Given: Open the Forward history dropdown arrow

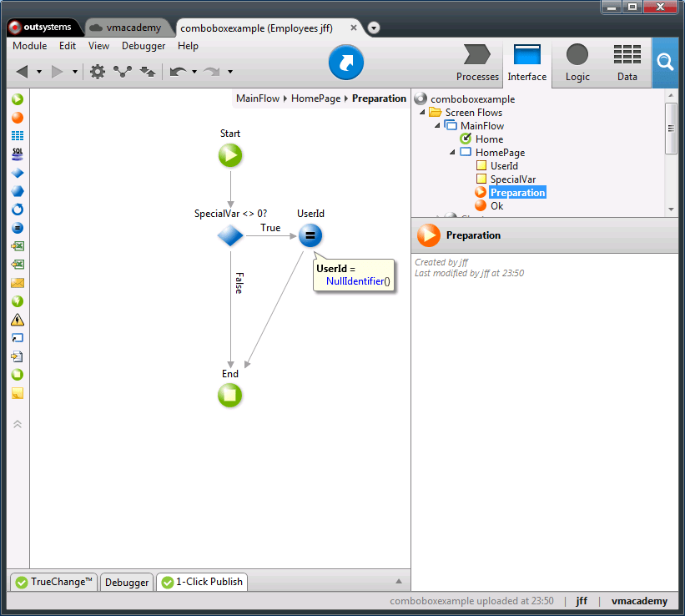Looking at the screenshot, I should [75, 72].
